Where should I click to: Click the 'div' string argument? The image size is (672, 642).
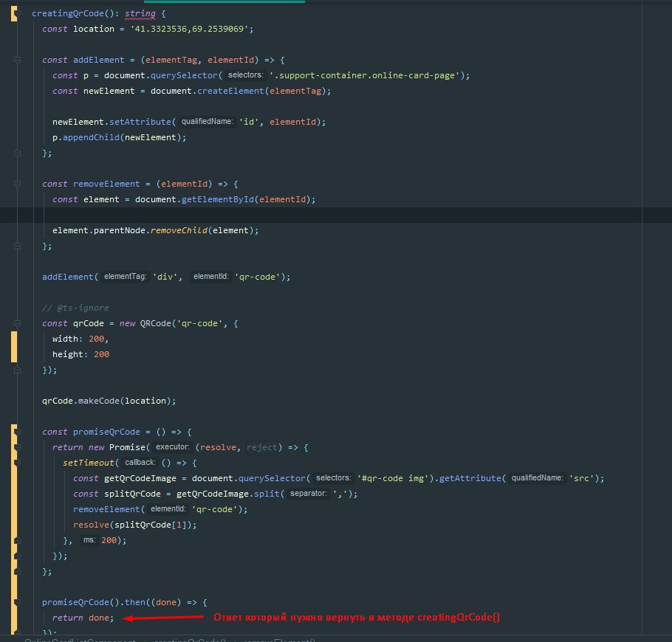165,277
